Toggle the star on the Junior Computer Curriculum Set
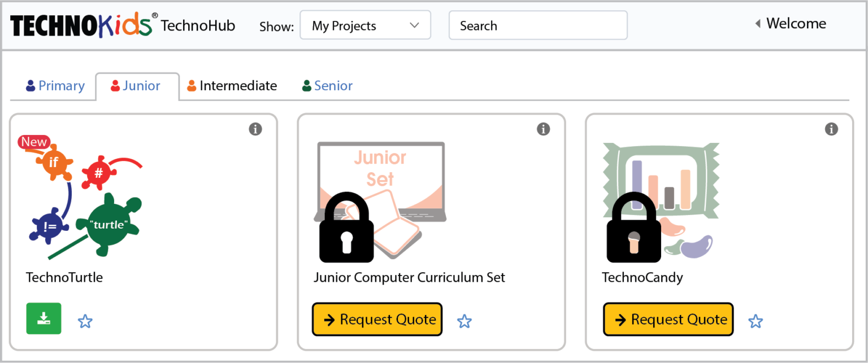The height and width of the screenshot is (363, 868). (465, 321)
